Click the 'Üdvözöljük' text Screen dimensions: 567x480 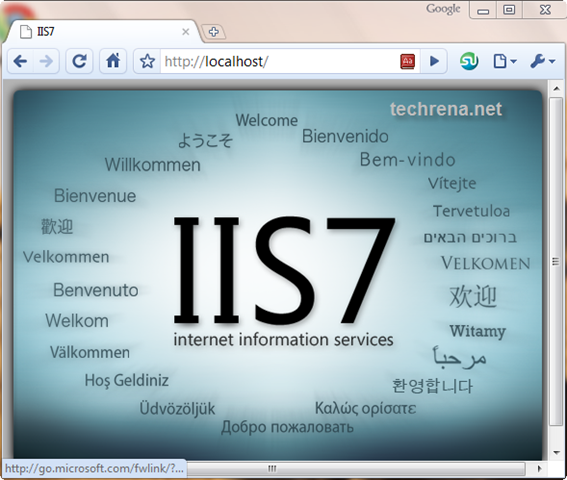[178, 409]
